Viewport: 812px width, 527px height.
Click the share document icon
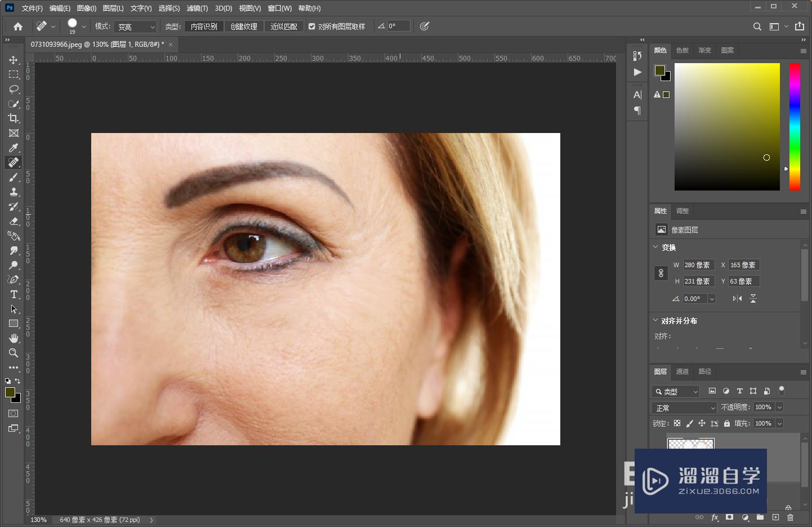[x=800, y=26]
